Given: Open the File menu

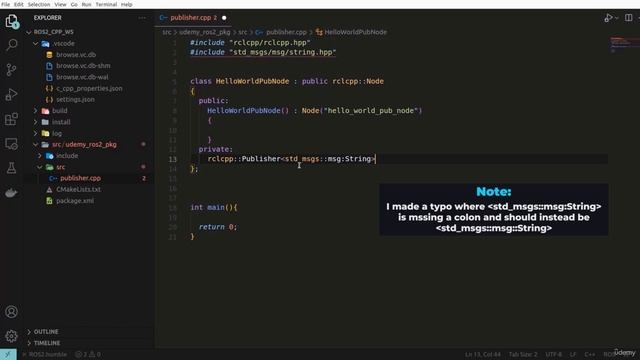Looking at the screenshot, I should 5,4.
